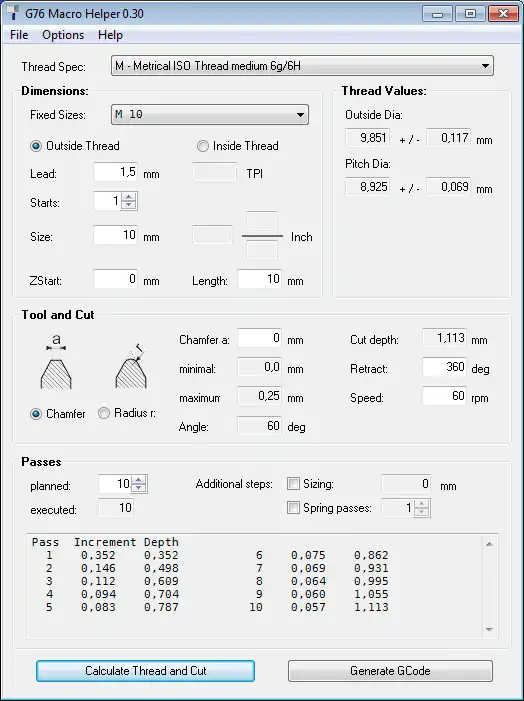Click the Pitch Dia value 8,925
The width and height of the screenshot is (524, 701).
tap(368, 186)
